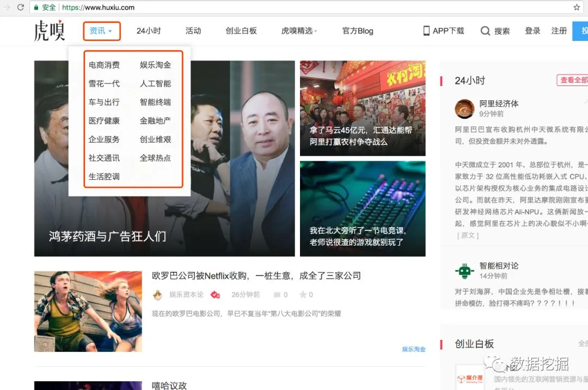
Task: Select 雪花一代 category
Action: (104, 83)
